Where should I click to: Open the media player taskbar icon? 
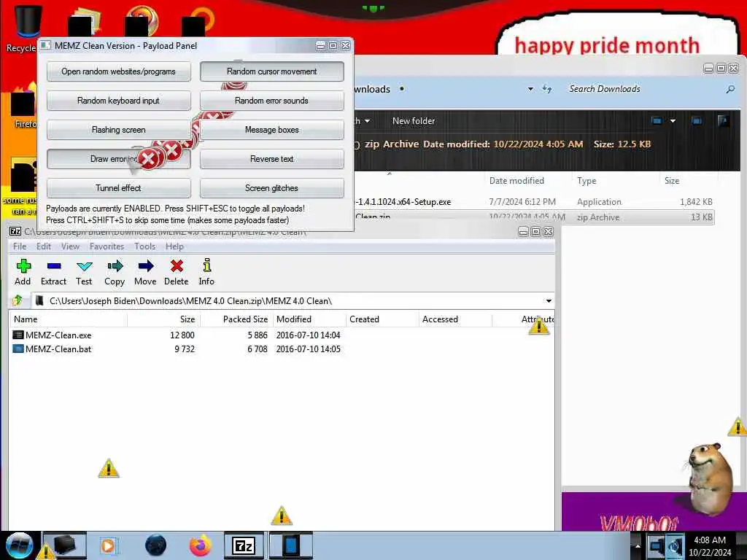pos(108,545)
